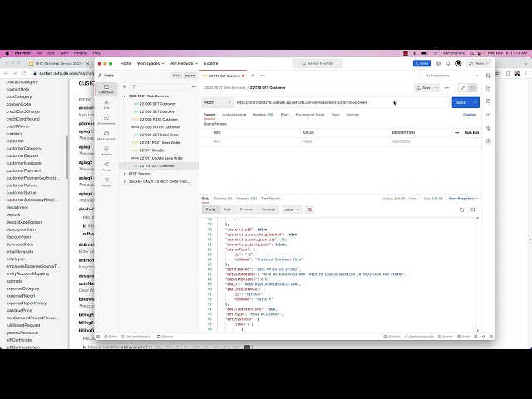This screenshot has width=532, height=399.
Task: Click the plus icon to create a collection
Action: pos(124,86)
